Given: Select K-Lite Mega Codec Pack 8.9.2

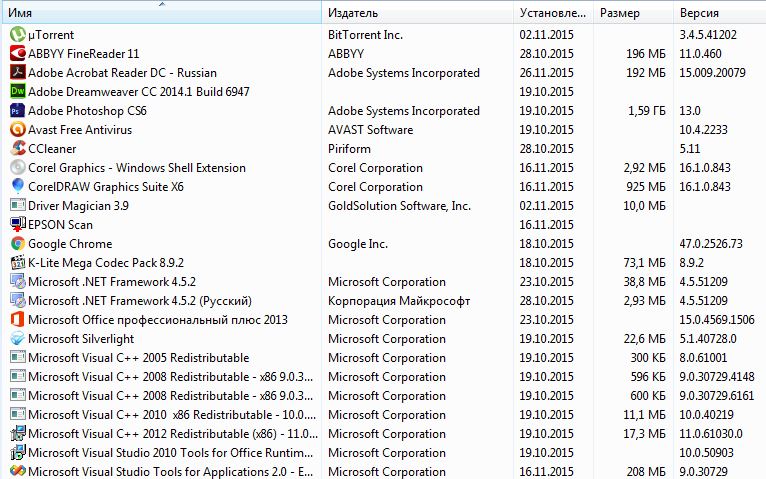Looking at the screenshot, I should coord(106,263).
